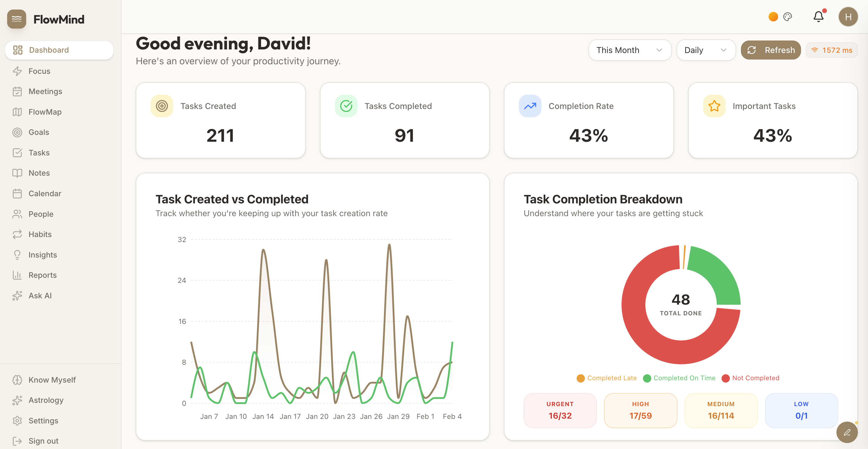Click the floating pencil edit button
Screen dimensions: 868x449
[x=847, y=432]
